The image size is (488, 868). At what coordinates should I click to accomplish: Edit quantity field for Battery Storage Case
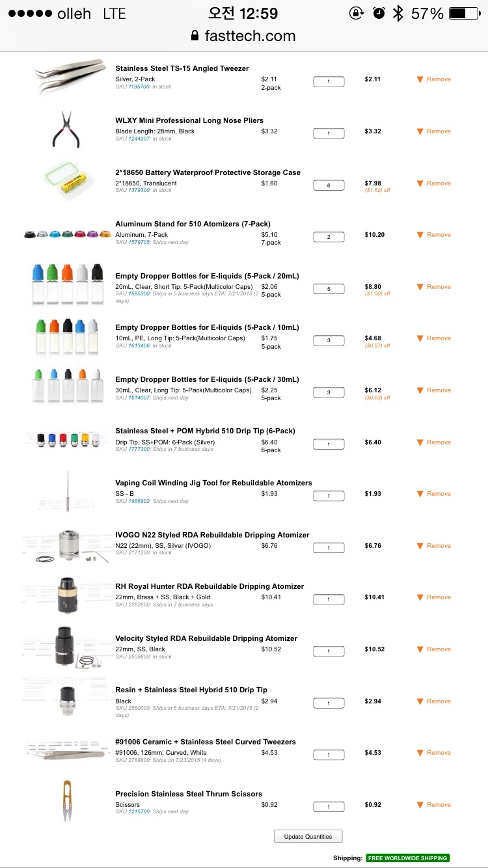(x=329, y=185)
